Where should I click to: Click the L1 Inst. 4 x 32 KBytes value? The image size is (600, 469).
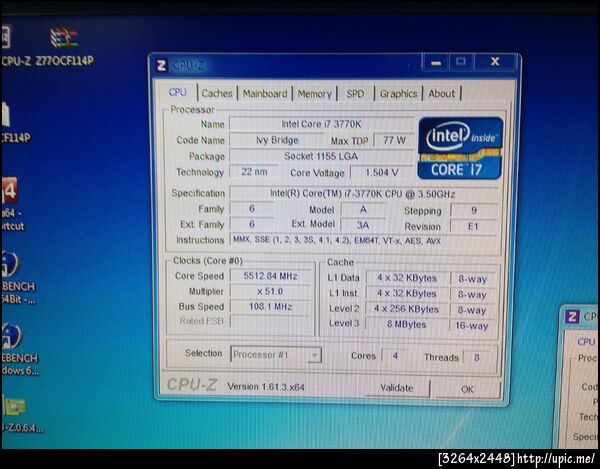406,294
